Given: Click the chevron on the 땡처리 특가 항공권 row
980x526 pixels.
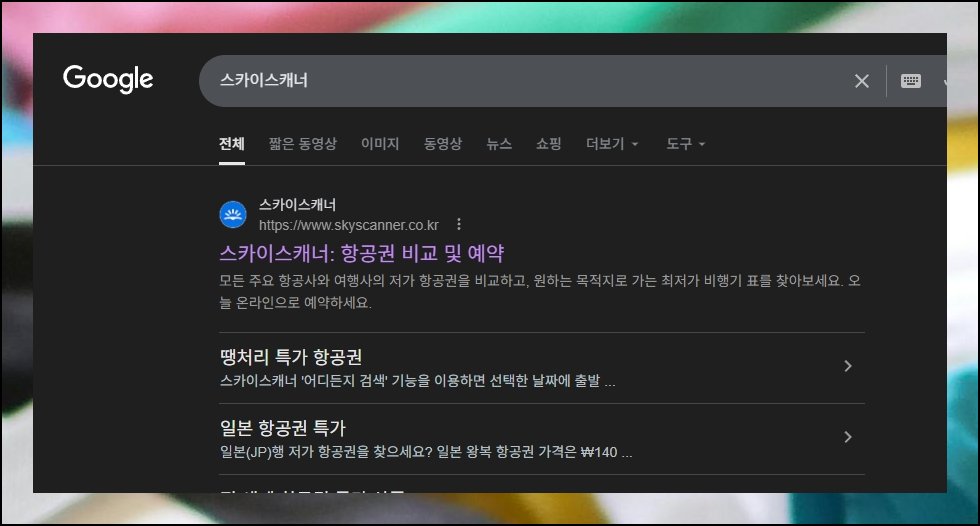Looking at the screenshot, I should pyautogui.click(x=848, y=366).
